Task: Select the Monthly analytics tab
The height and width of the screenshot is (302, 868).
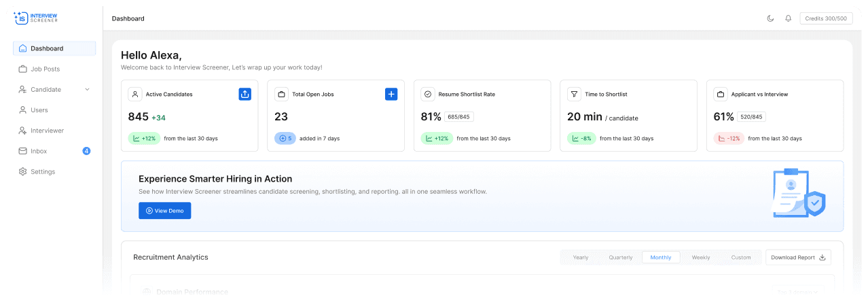Action: [661, 257]
